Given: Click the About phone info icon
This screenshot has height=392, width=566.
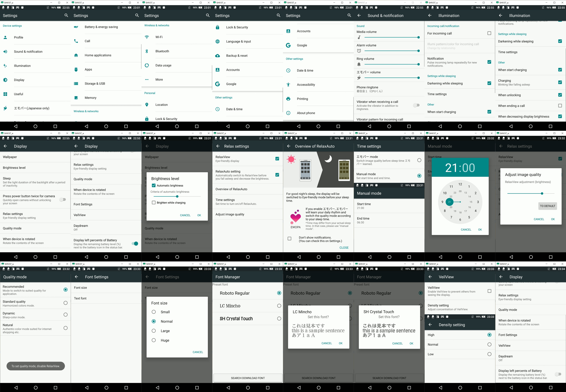Looking at the screenshot, I should (x=288, y=113).
